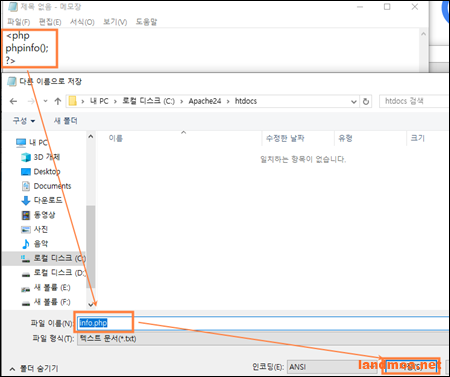Open the 인코딩 ANSI dropdown
The width and height of the screenshot is (450, 377).
pos(332,367)
